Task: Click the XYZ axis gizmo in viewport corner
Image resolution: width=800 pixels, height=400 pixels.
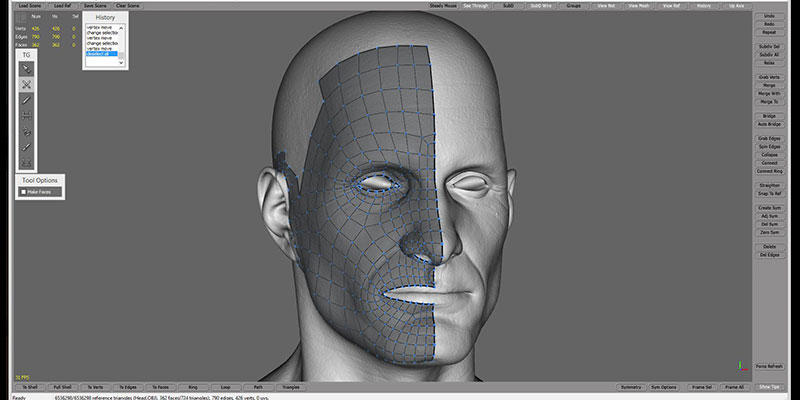Action: [x=742, y=365]
